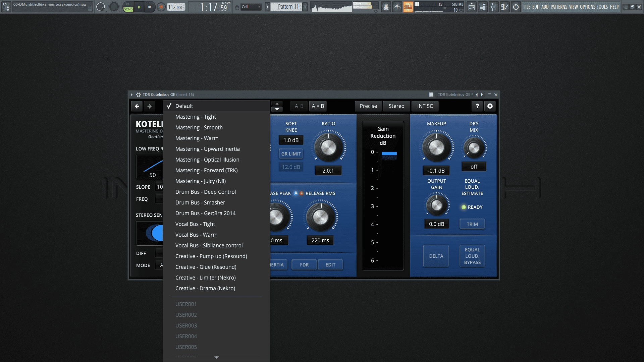Expand plugin options arrow in title bar
This screenshot has width=644, height=362.
[132, 95]
